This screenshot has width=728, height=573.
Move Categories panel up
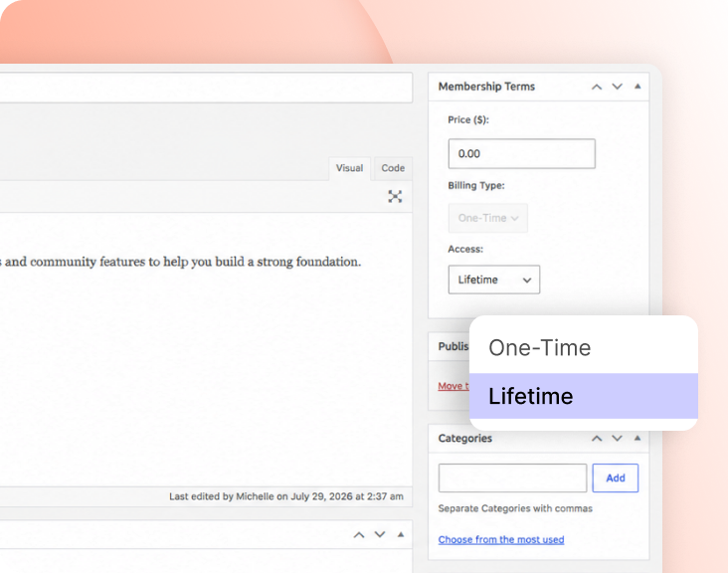click(597, 439)
